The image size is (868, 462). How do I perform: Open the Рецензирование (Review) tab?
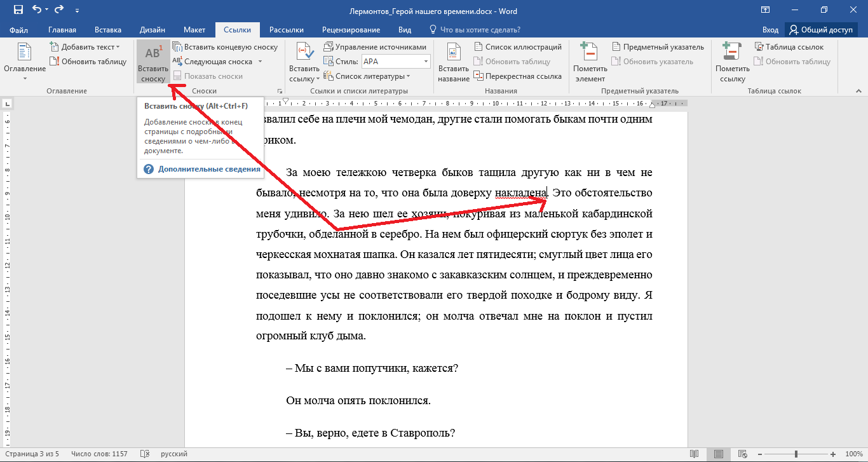click(351, 30)
